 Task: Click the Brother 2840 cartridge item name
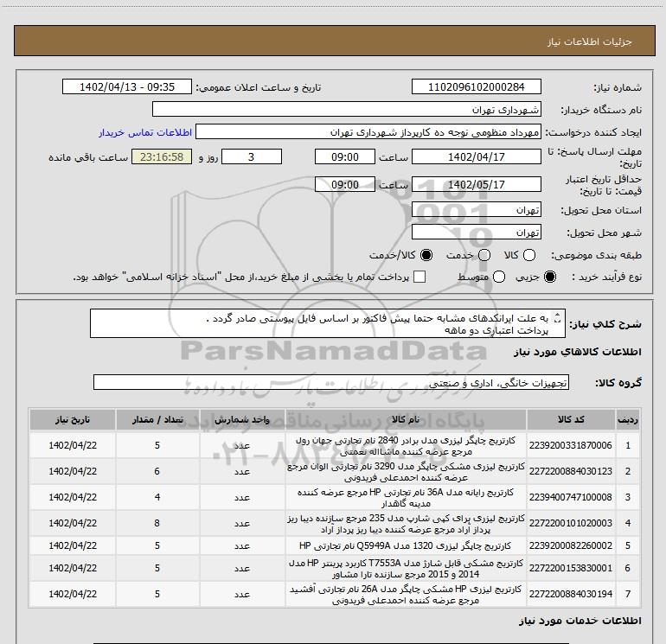(x=406, y=446)
